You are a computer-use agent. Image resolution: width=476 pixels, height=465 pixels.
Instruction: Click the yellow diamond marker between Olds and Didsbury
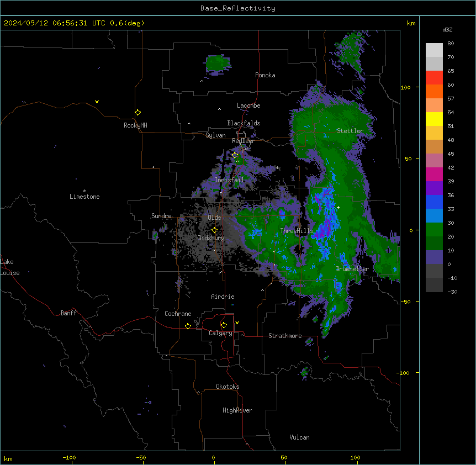[x=214, y=230]
